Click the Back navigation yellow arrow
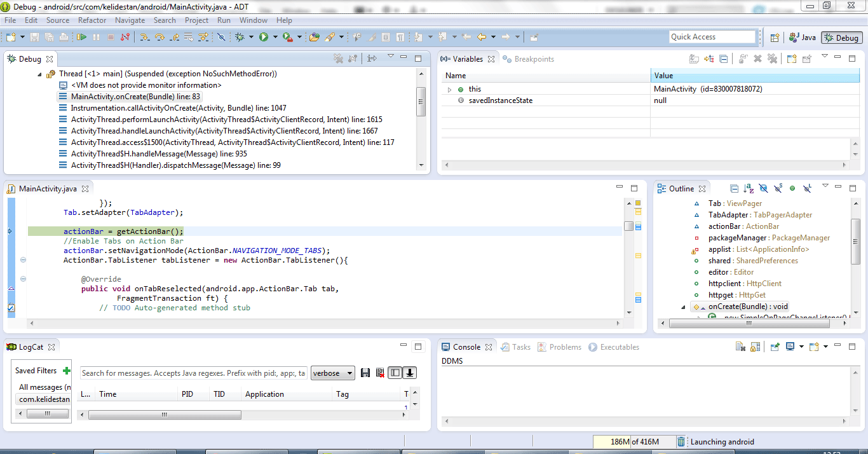 [x=482, y=37]
